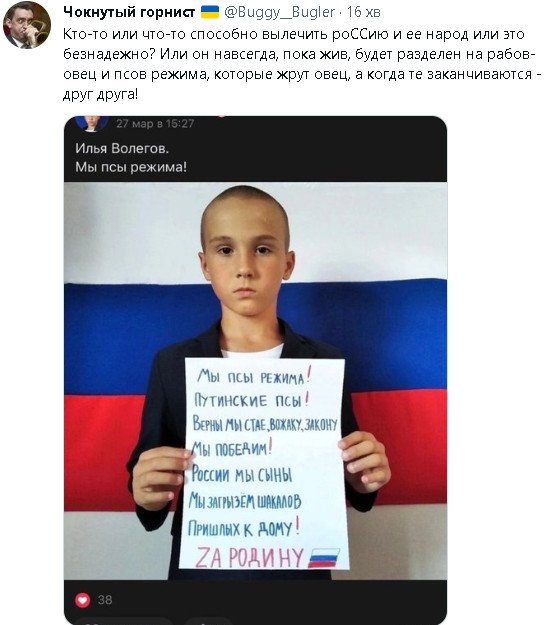Screen dimensions: 550x625
Task: Open the tweet author's profile avatar
Action: pos(27,25)
